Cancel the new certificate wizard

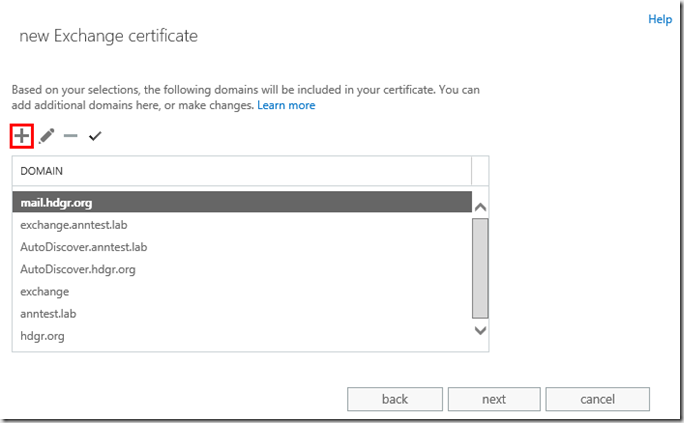tap(599, 399)
